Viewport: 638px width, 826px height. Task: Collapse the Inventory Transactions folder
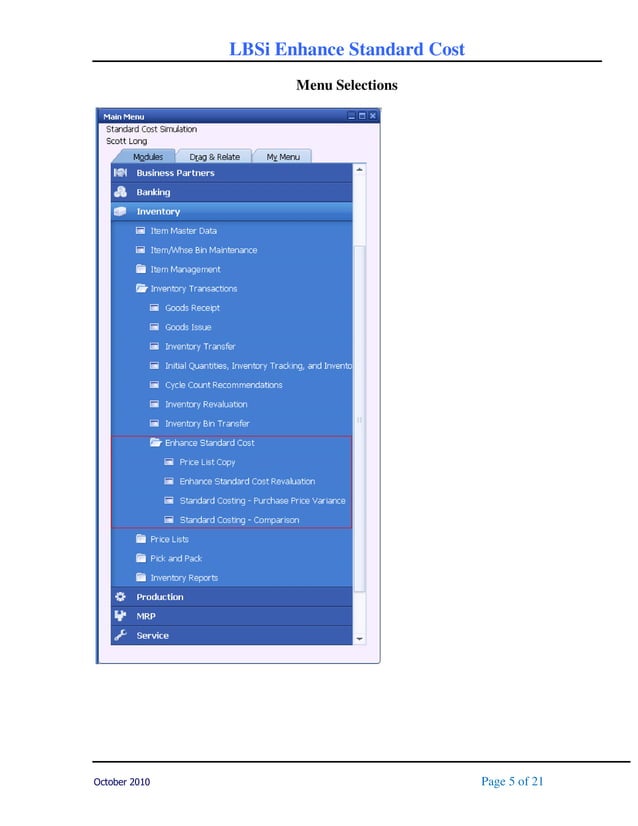point(141,288)
